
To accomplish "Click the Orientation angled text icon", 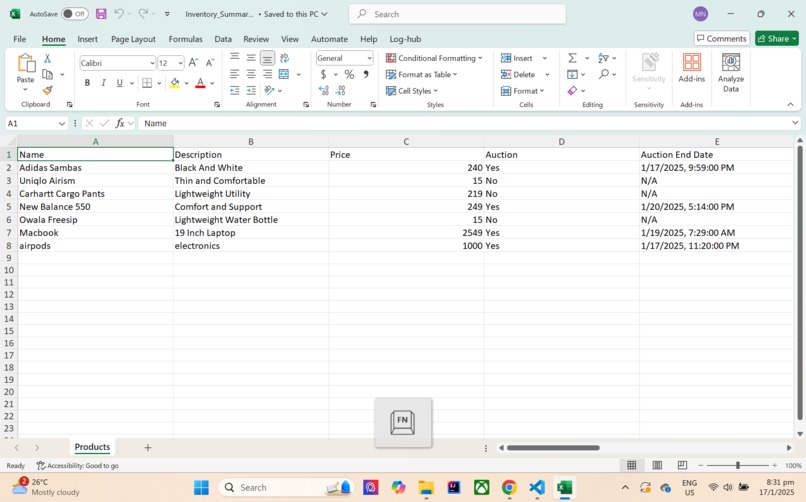I will tap(269, 90).
